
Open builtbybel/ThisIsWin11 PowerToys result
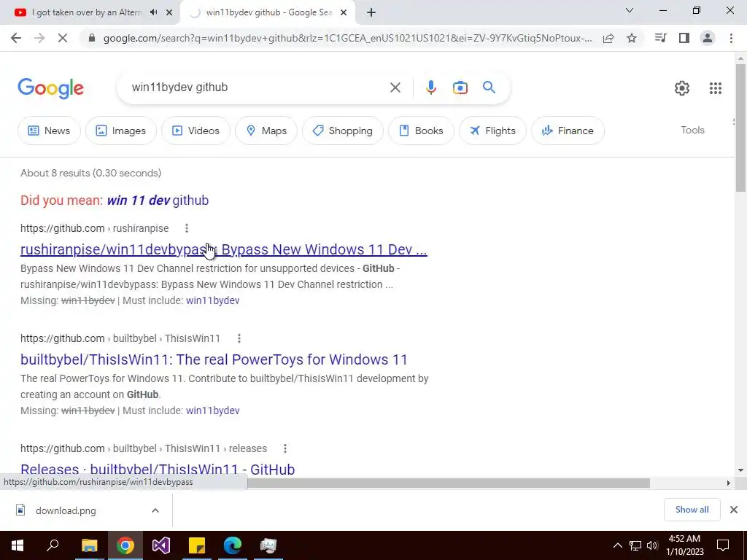pyautogui.click(x=214, y=359)
